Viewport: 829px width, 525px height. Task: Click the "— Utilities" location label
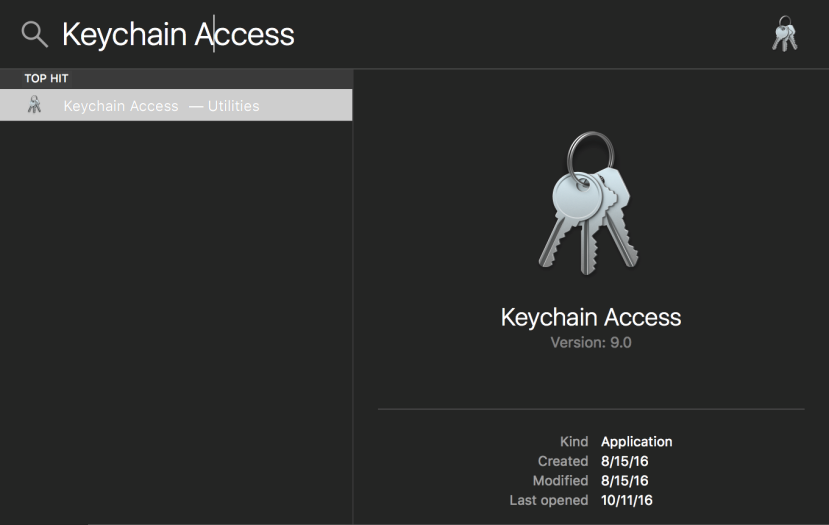pos(224,106)
